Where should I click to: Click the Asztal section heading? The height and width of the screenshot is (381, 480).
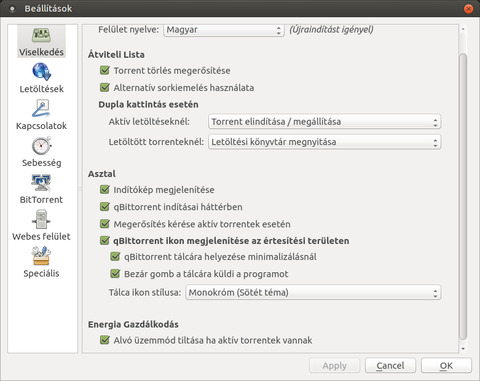tap(102, 174)
